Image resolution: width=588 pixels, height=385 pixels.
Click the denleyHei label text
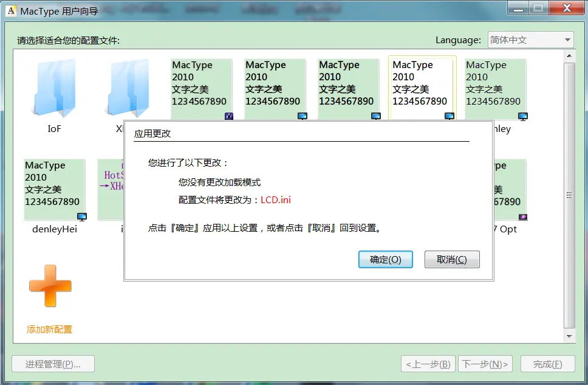click(55, 229)
